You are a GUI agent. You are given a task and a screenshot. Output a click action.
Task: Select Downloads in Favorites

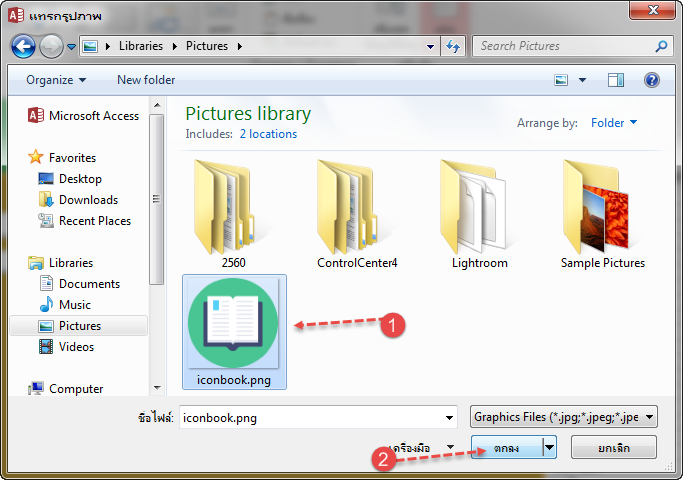pyautogui.click(x=88, y=200)
